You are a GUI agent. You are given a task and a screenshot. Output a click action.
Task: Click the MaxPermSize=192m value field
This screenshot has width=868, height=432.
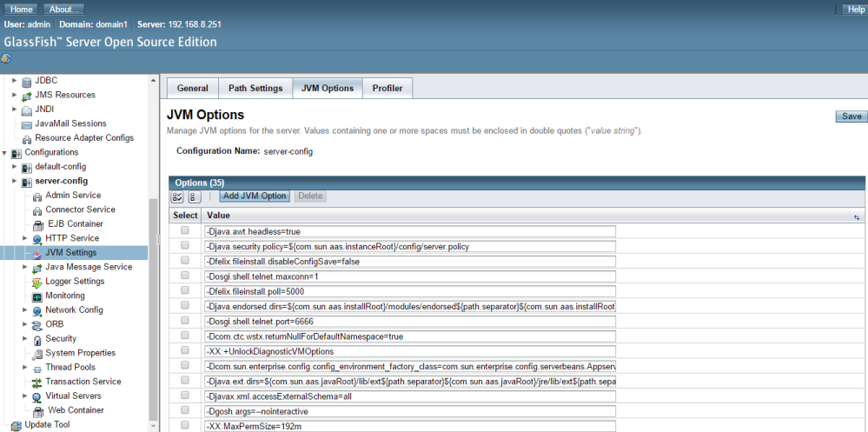[x=409, y=427]
